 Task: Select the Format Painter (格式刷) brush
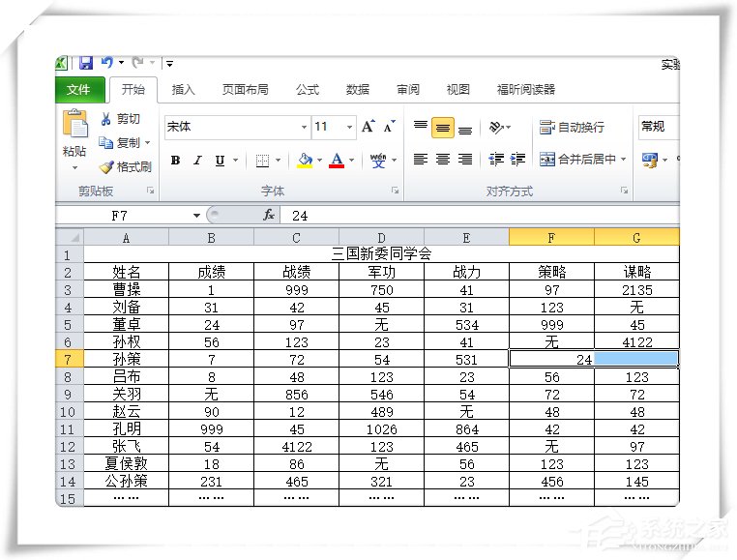[125, 166]
